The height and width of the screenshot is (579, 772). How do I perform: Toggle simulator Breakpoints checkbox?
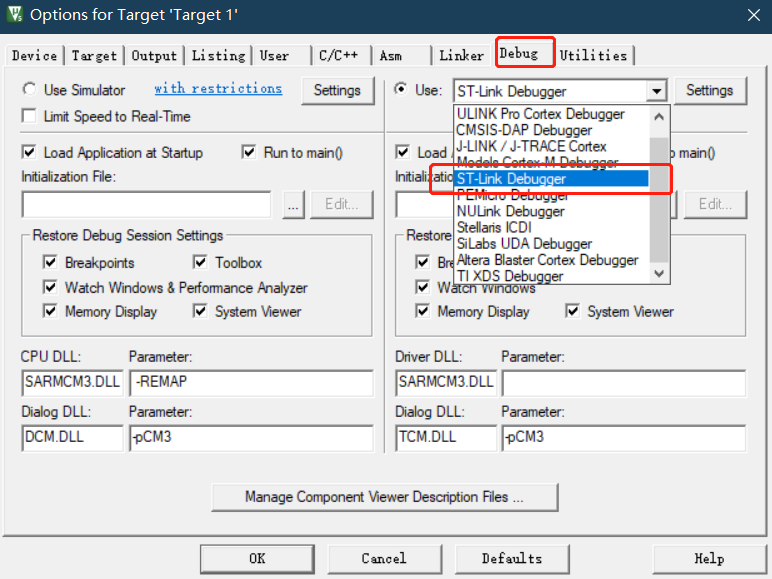[50, 262]
